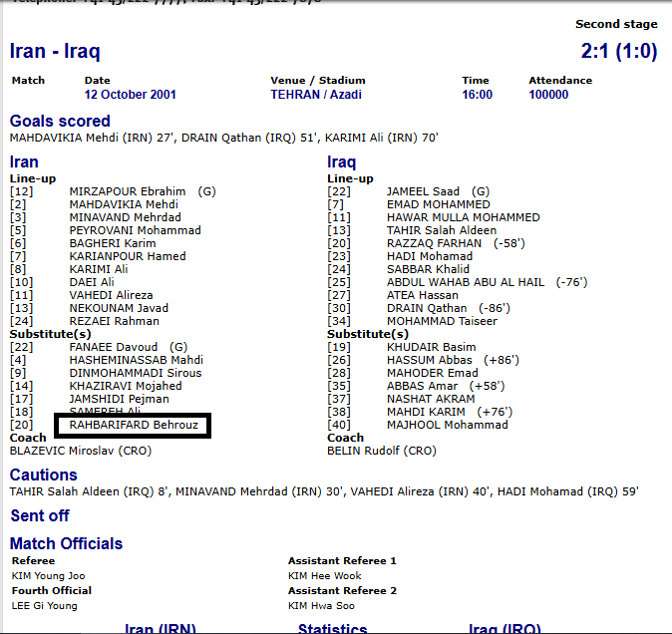Click substitute 'FANAEE Davoud'
This screenshot has height=634, width=672.
click(114, 347)
